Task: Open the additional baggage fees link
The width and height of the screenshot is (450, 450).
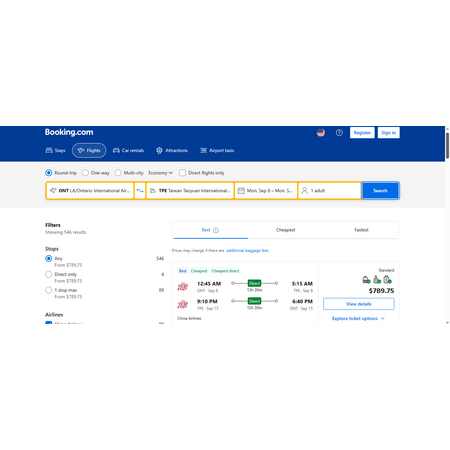Action: tap(247, 250)
